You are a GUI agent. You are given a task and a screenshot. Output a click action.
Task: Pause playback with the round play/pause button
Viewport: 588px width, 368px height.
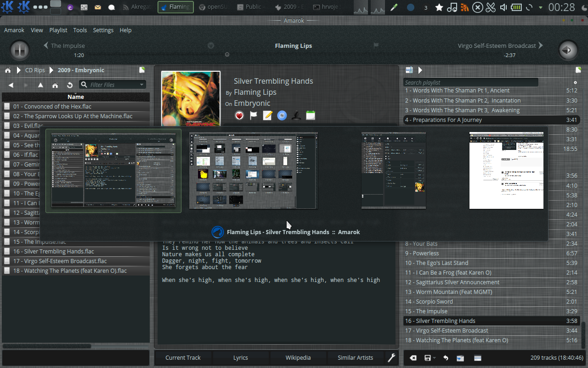(19, 50)
